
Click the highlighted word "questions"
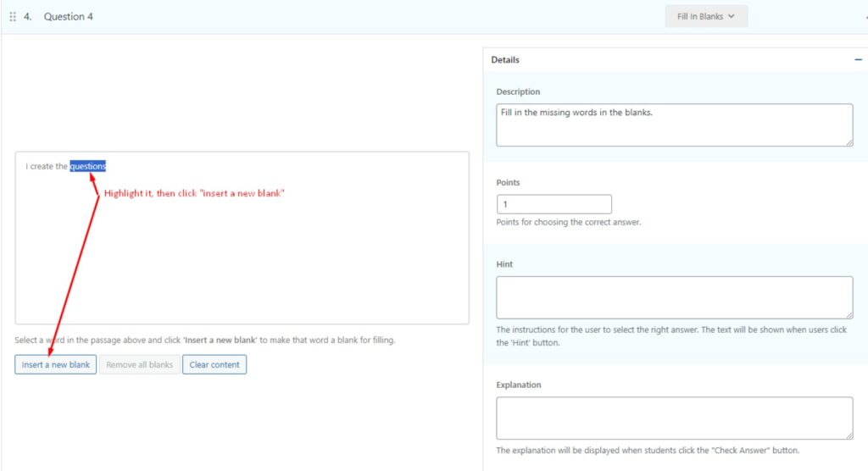tap(88, 167)
